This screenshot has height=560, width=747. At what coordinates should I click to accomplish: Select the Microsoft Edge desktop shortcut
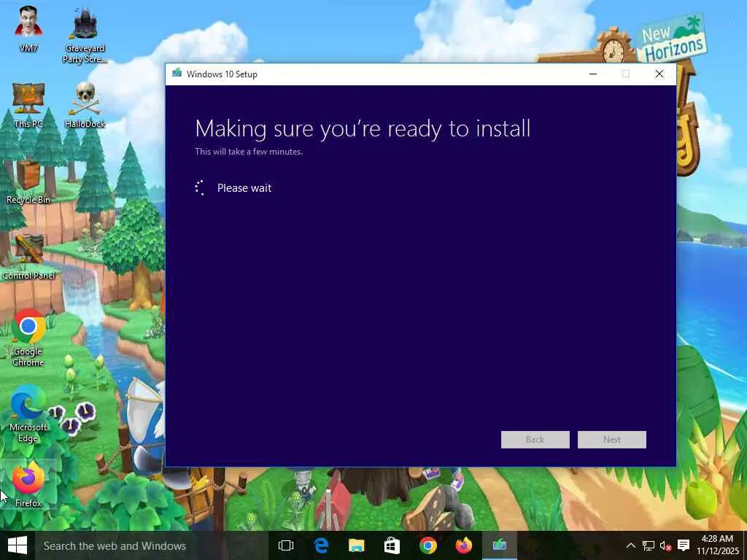click(x=28, y=414)
